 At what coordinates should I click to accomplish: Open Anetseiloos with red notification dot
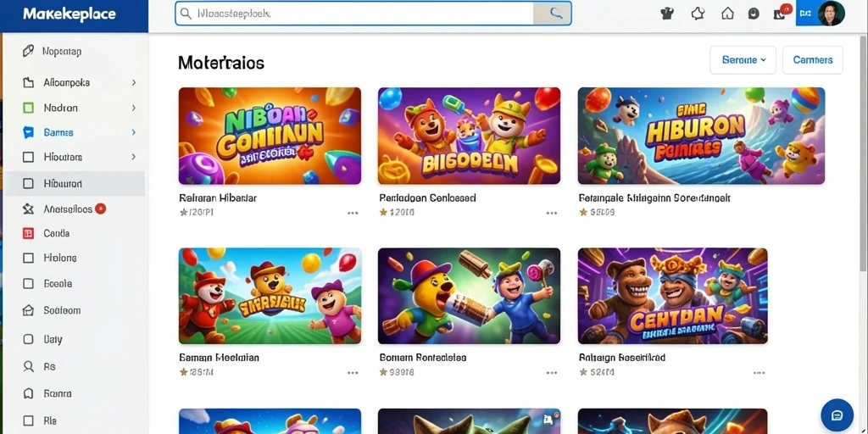[x=68, y=209]
